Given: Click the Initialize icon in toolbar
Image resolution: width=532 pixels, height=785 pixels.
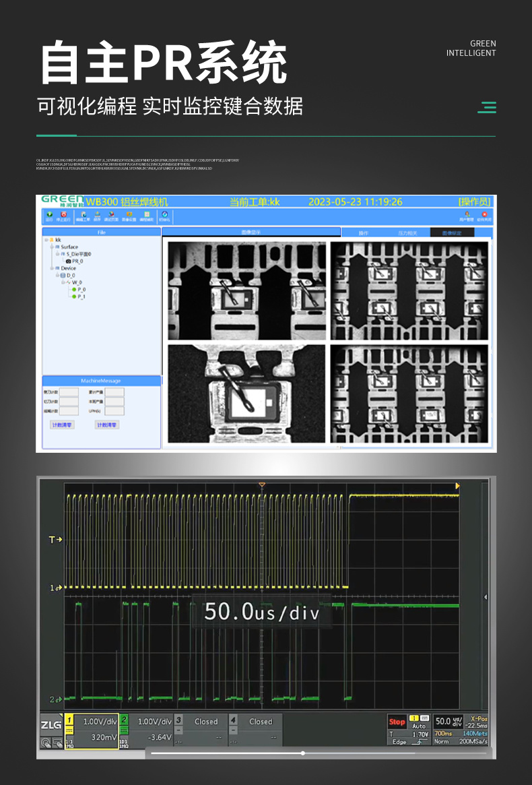Looking at the screenshot, I should coord(165,215).
